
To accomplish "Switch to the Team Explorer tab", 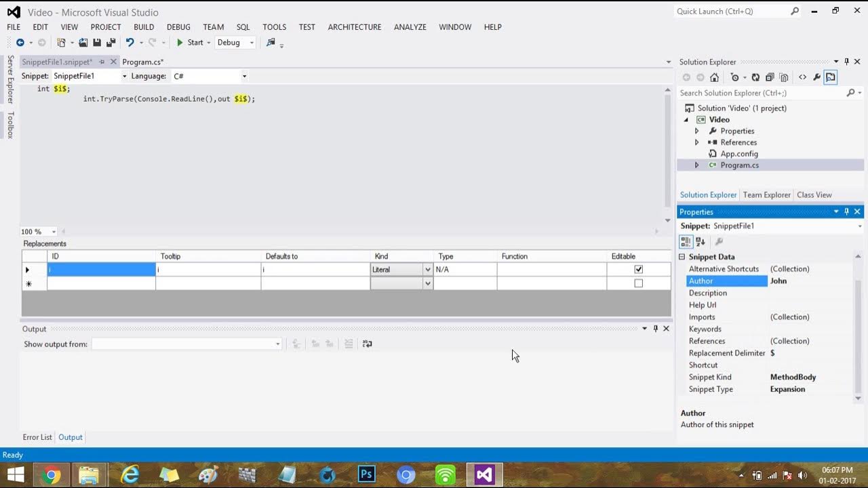I will 766,195.
